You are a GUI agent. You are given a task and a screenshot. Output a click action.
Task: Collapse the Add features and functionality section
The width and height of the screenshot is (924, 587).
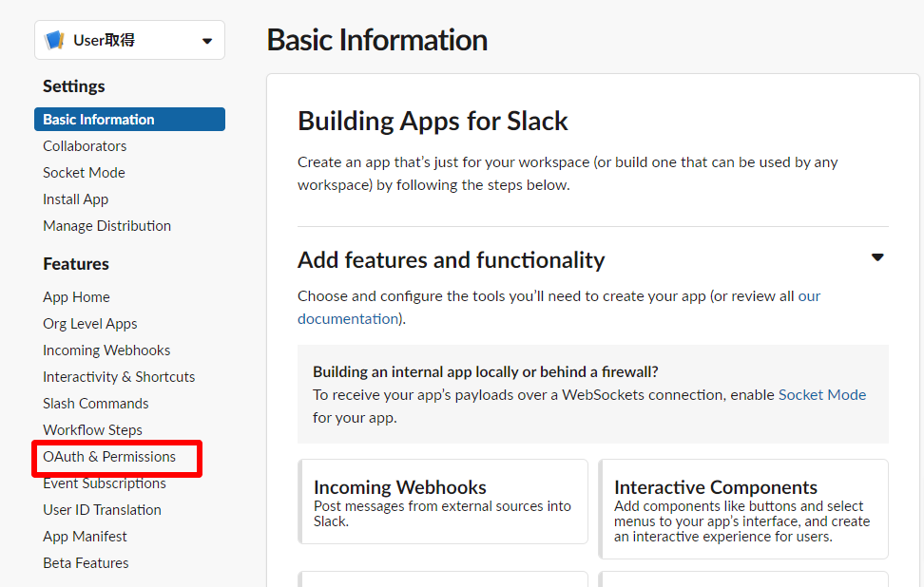(876, 258)
